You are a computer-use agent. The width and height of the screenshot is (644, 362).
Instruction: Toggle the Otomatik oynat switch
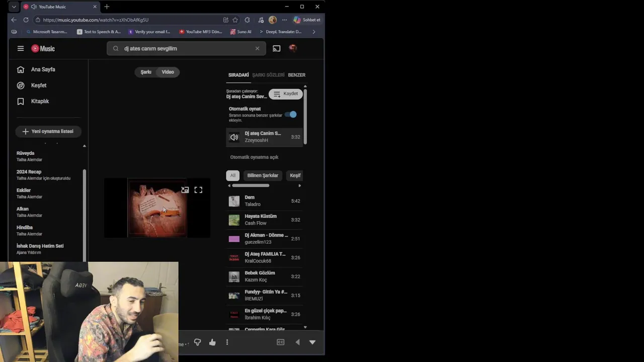(291, 115)
